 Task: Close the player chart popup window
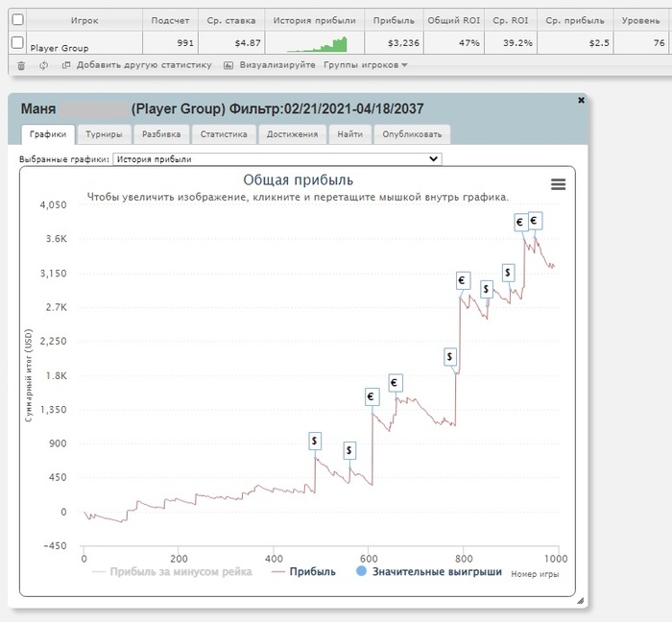pyautogui.click(x=581, y=100)
